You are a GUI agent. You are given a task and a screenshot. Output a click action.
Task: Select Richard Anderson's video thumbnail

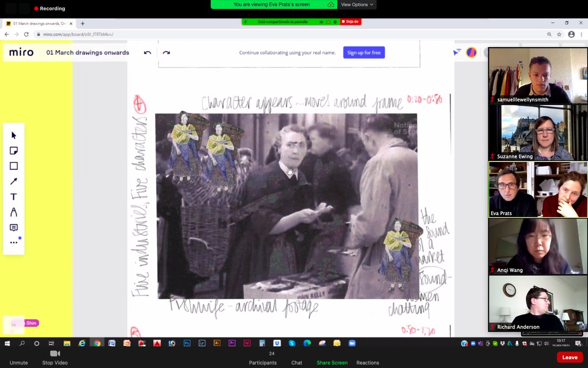pos(538,303)
